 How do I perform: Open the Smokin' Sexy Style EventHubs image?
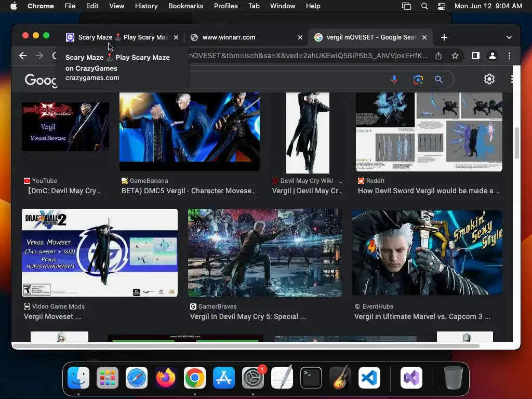click(x=427, y=253)
